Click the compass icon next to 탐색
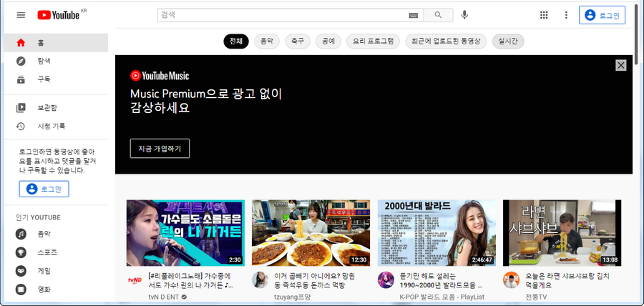 (x=21, y=61)
